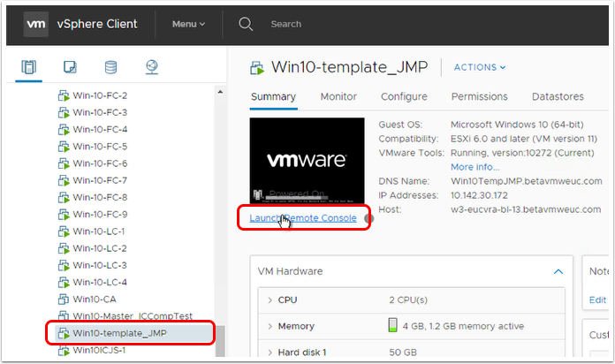This screenshot has width=615, height=364.
Task: Click the VM icon beside Win-10-LC-1
Action: pyautogui.click(x=64, y=231)
